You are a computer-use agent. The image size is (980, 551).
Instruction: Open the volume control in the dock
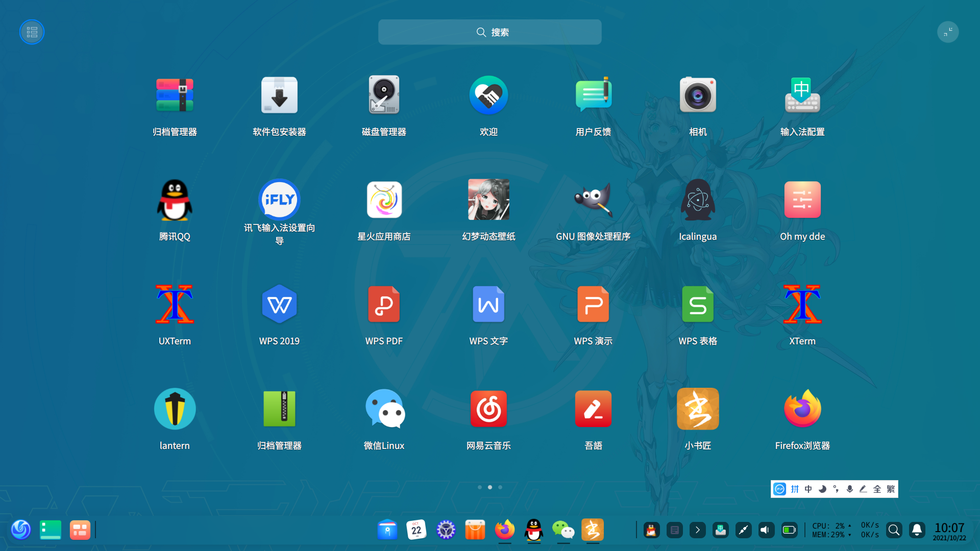766,530
